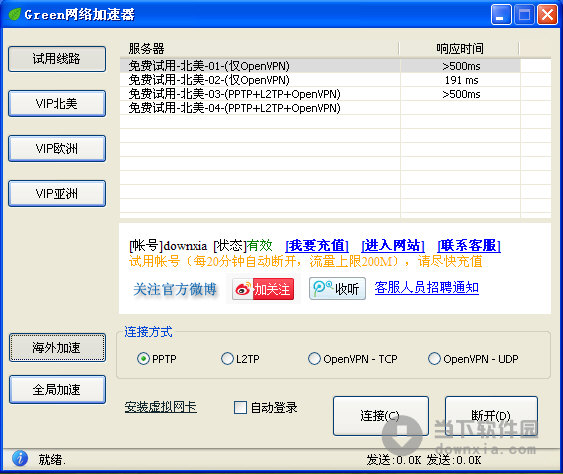Screen dimensions: 563x474
Task: Enable the 自动登录 auto login checkbox
Action: [265, 408]
